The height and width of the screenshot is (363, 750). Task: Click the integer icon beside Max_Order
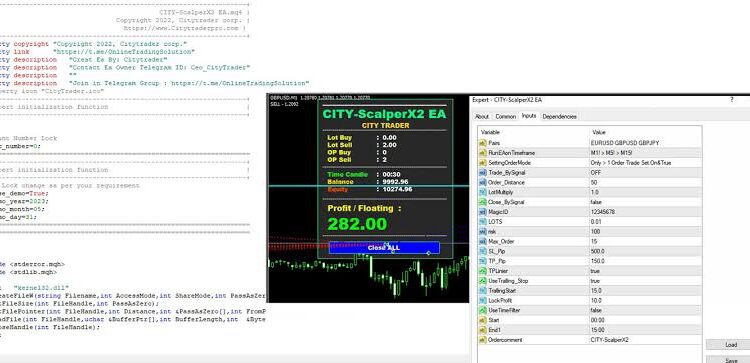tap(483, 241)
